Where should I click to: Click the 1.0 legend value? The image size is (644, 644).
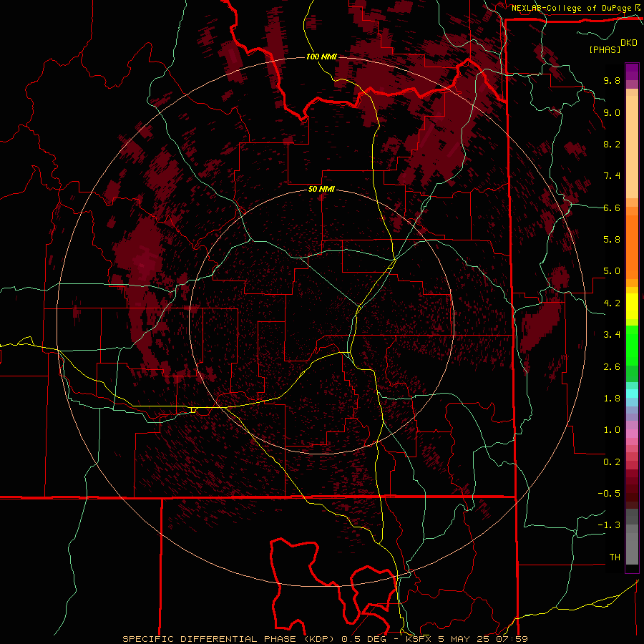tap(612, 430)
